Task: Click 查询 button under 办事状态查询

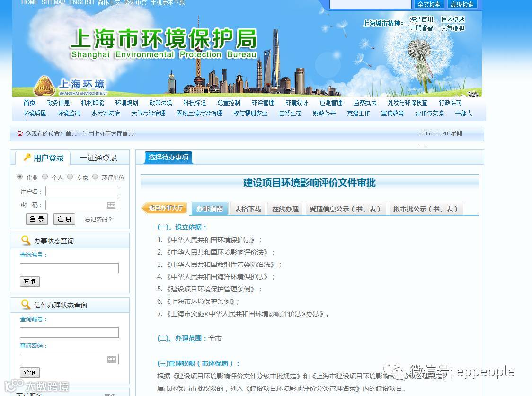Action: [x=30, y=282]
